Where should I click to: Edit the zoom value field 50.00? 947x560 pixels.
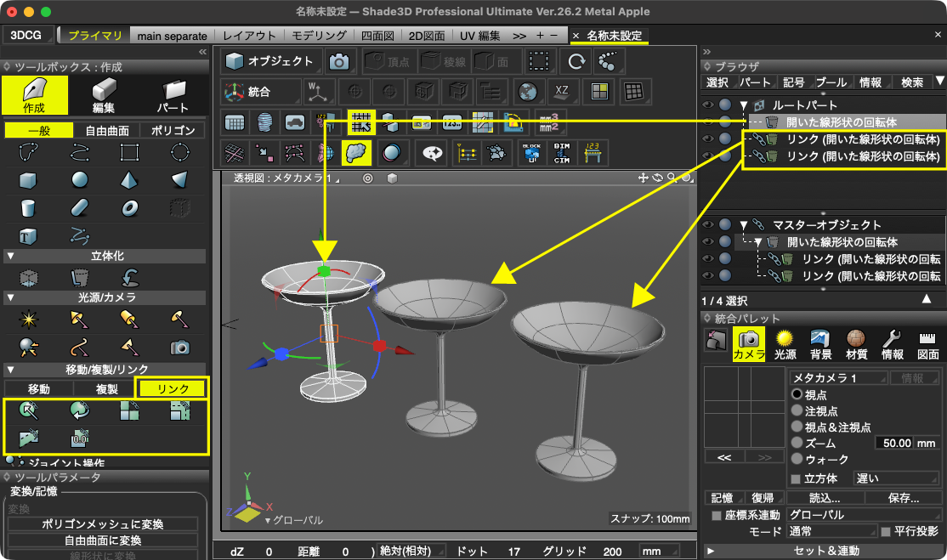pyautogui.click(x=896, y=443)
